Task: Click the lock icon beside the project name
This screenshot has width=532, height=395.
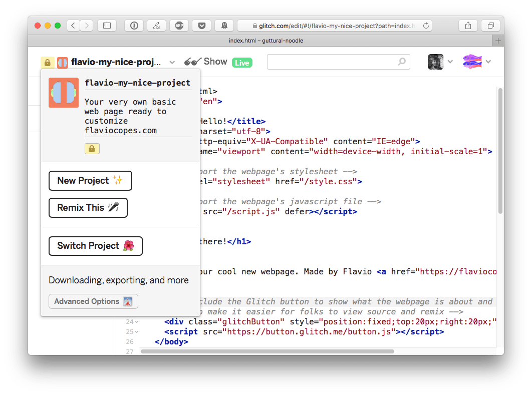Action: 47,62
